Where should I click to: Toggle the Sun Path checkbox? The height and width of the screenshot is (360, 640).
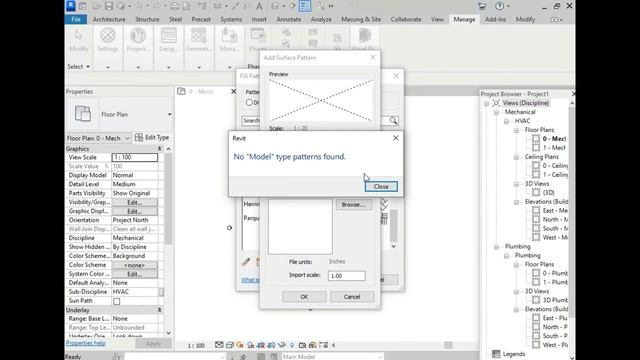click(x=117, y=301)
